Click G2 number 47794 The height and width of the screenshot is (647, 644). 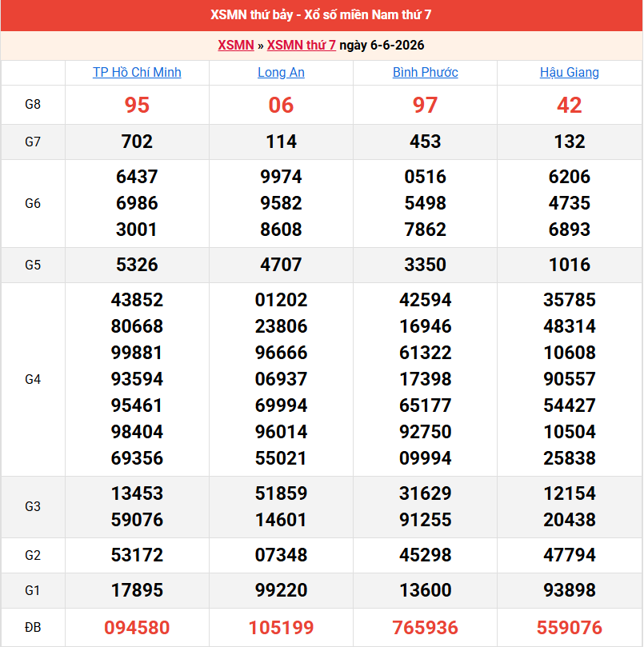570,554
